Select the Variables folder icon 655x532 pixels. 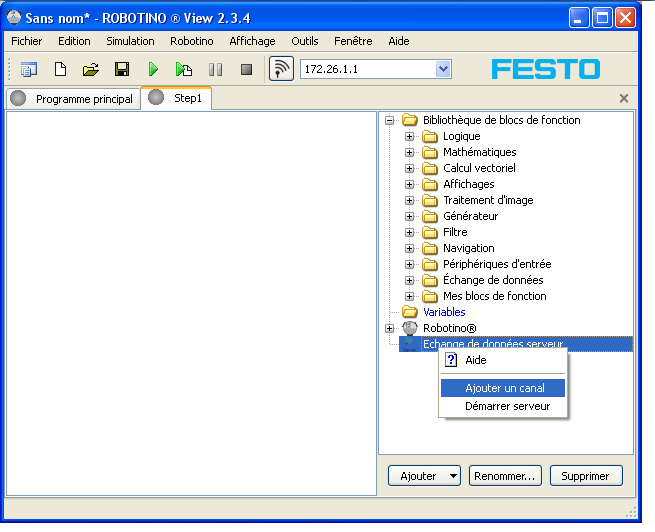tap(409, 312)
